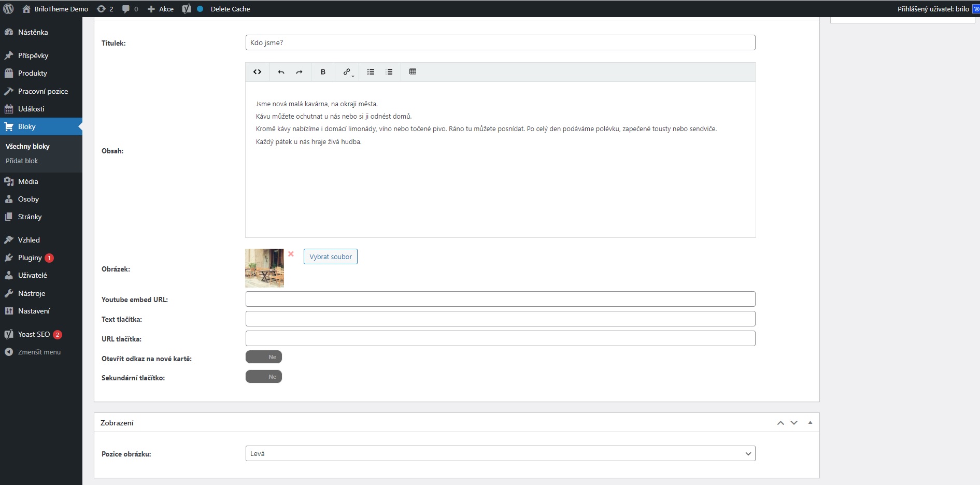Click the undo arrow in editor toolbar
980x485 pixels.
pos(281,72)
